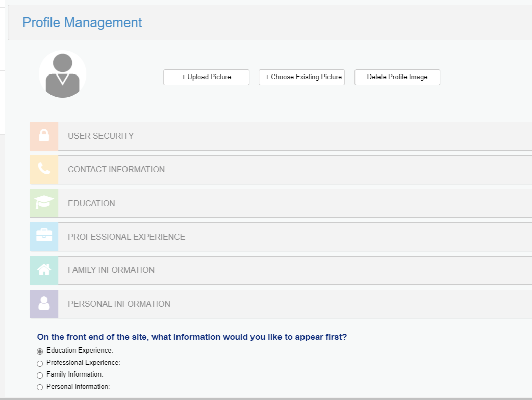Click the Delete Profile Image button

397,77
